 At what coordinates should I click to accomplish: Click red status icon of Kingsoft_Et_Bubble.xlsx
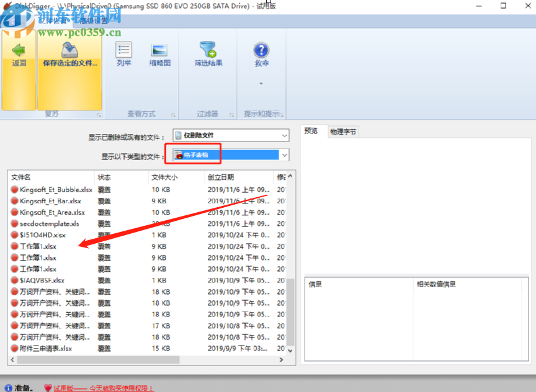14,190
